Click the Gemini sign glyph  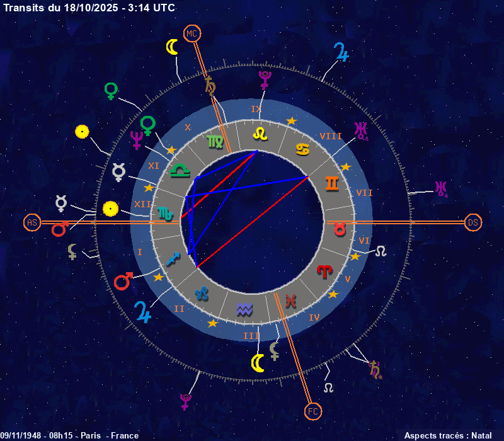332,183
